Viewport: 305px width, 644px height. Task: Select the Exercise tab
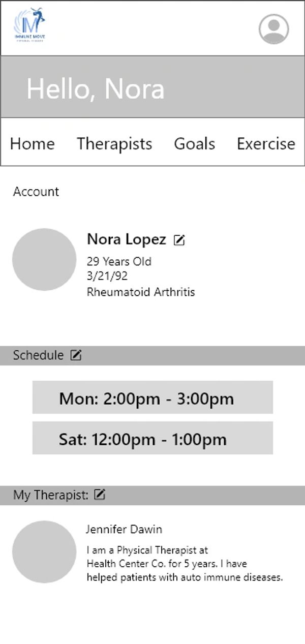tap(266, 144)
